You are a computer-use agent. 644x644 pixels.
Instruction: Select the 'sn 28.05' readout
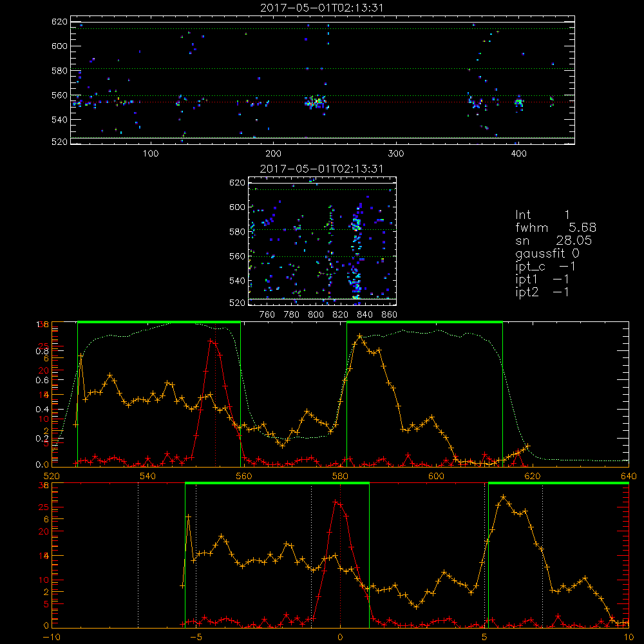[x=554, y=240]
